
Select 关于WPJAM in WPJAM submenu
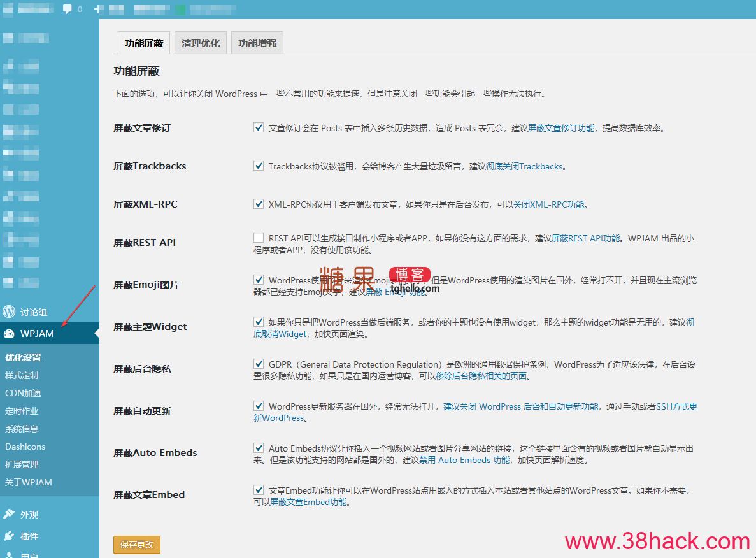pos(29,482)
